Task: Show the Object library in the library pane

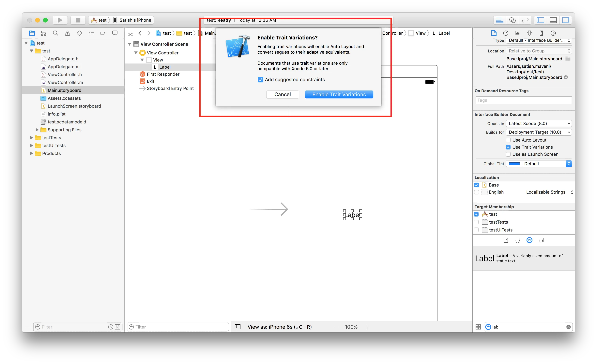Action: pyautogui.click(x=529, y=240)
